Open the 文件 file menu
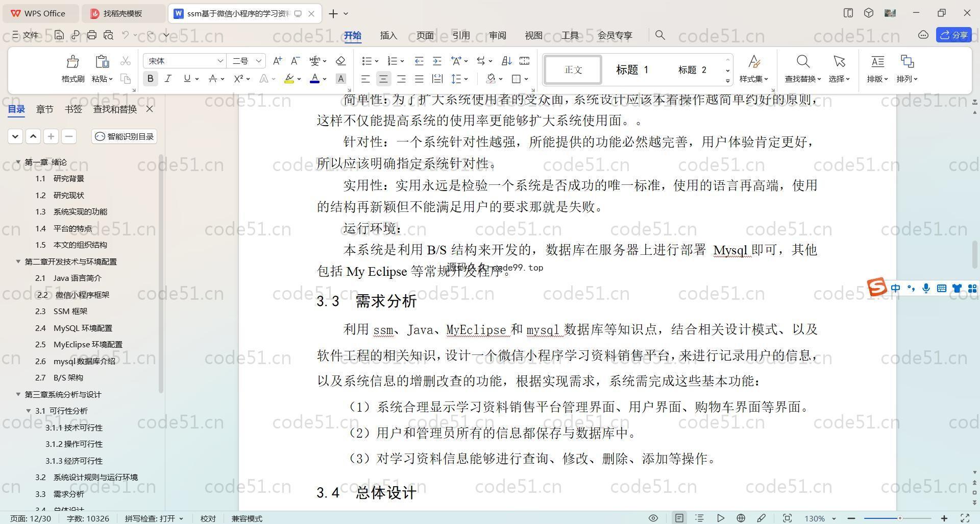Screen dimensions: 980x524 26,35
